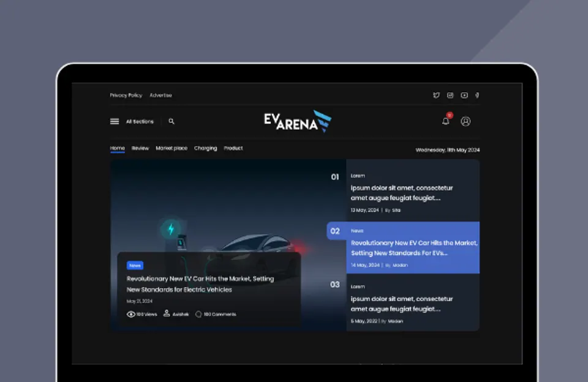This screenshot has width=588, height=382.
Task: Open the Privacy Policy link
Action: (x=126, y=95)
